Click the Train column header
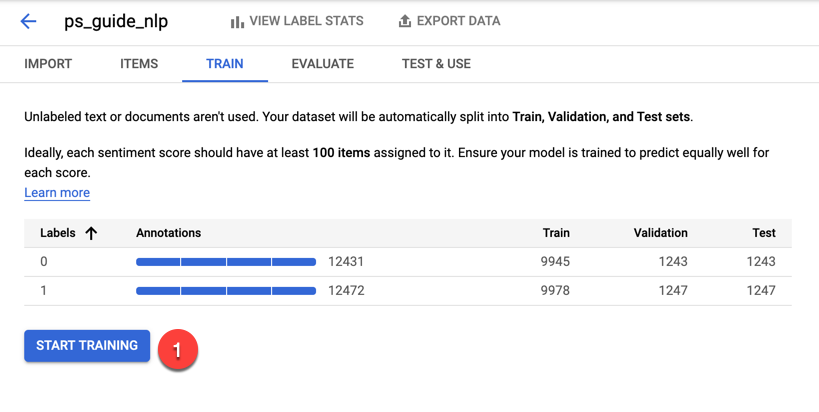This screenshot has width=819, height=412. (x=556, y=233)
